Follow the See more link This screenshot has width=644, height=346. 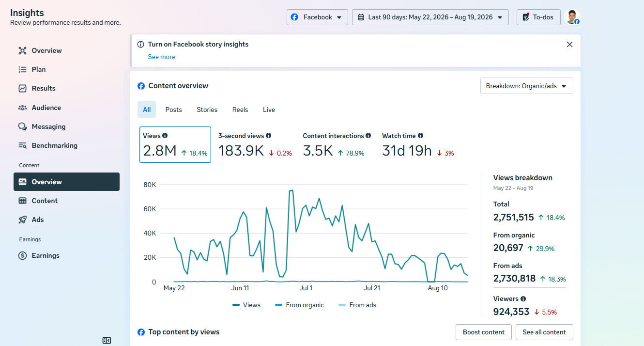[x=162, y=57]
